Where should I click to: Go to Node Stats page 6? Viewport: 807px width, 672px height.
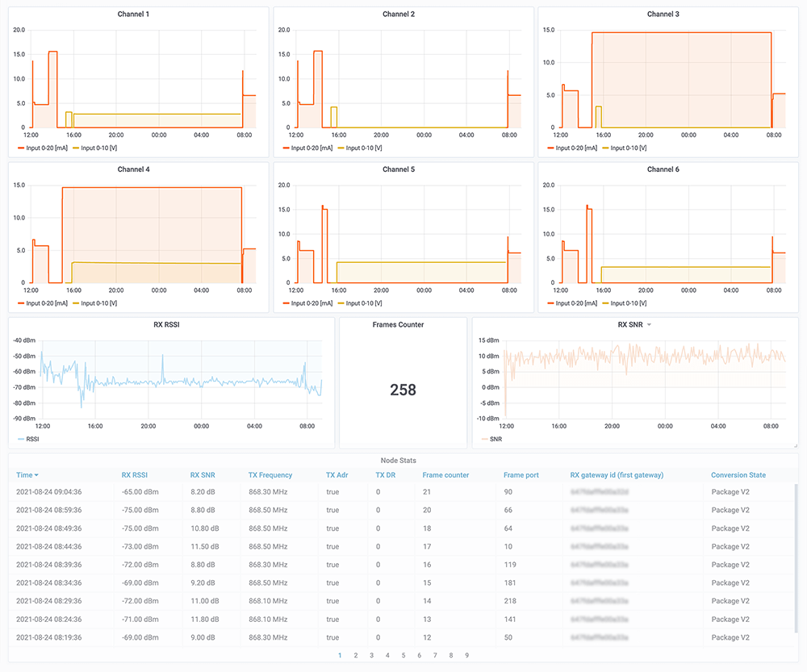pos(420,656)
